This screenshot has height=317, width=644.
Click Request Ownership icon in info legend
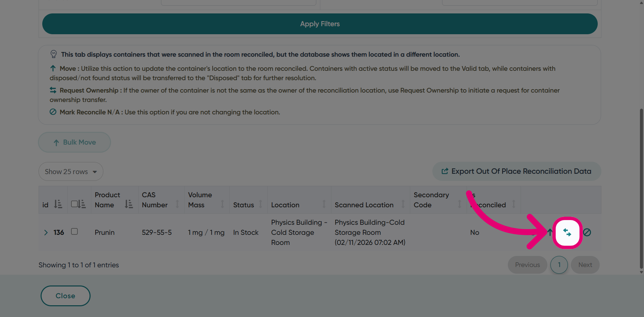pyautogui.click(x=53, y=90)
